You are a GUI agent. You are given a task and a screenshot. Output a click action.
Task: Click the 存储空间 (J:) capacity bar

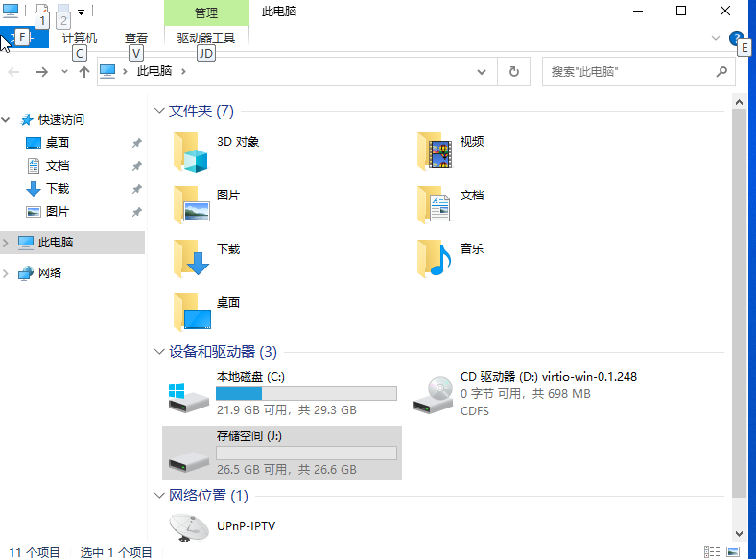pos(306,453)
